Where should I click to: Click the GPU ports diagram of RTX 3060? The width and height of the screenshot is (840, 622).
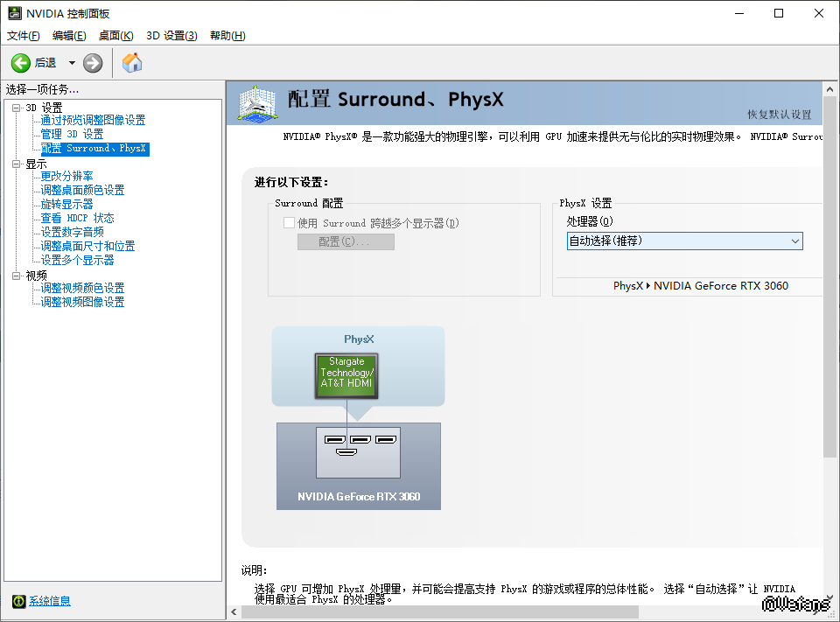(358, 452)
